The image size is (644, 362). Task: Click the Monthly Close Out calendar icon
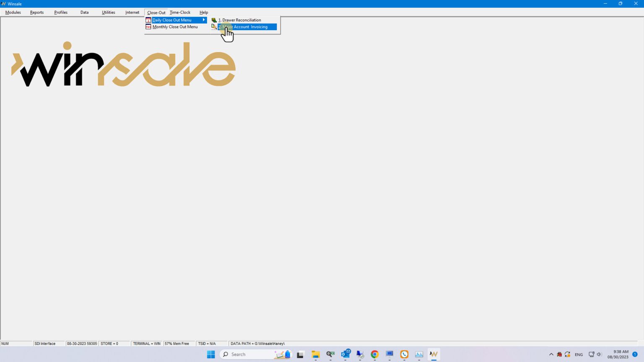(x=148, y=27)
